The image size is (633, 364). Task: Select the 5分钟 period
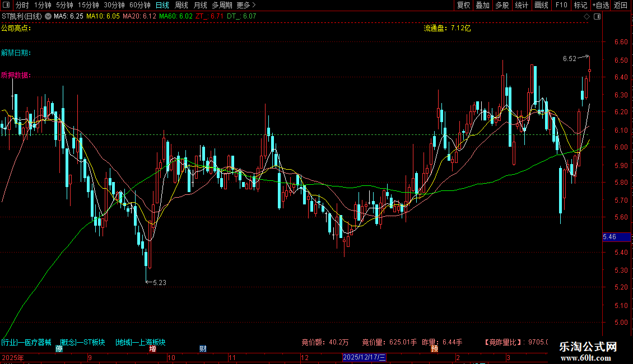click(64, 5)
